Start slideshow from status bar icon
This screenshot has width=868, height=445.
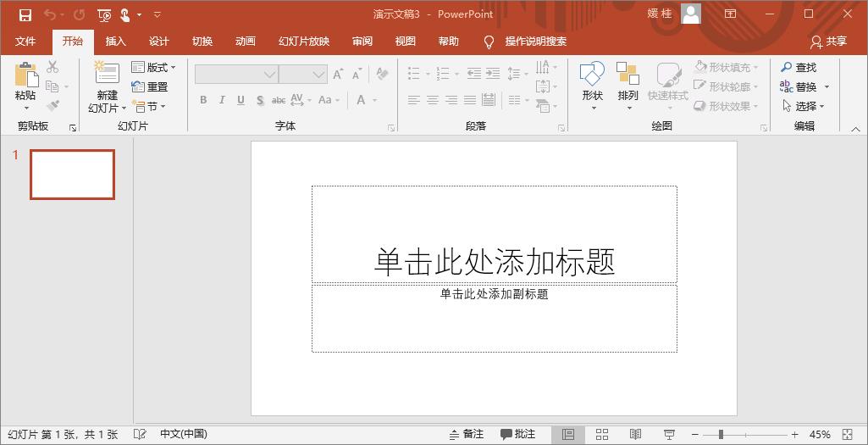point(669,434)
